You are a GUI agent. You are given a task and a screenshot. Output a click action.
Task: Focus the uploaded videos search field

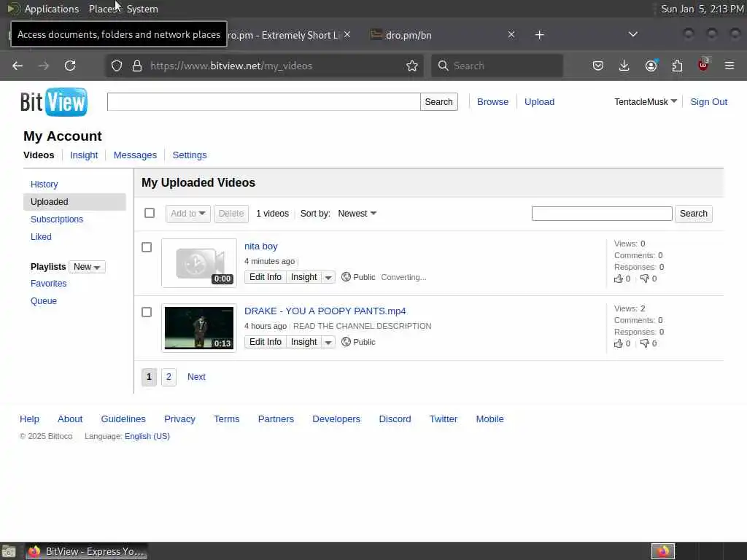[x=602, y=214]
